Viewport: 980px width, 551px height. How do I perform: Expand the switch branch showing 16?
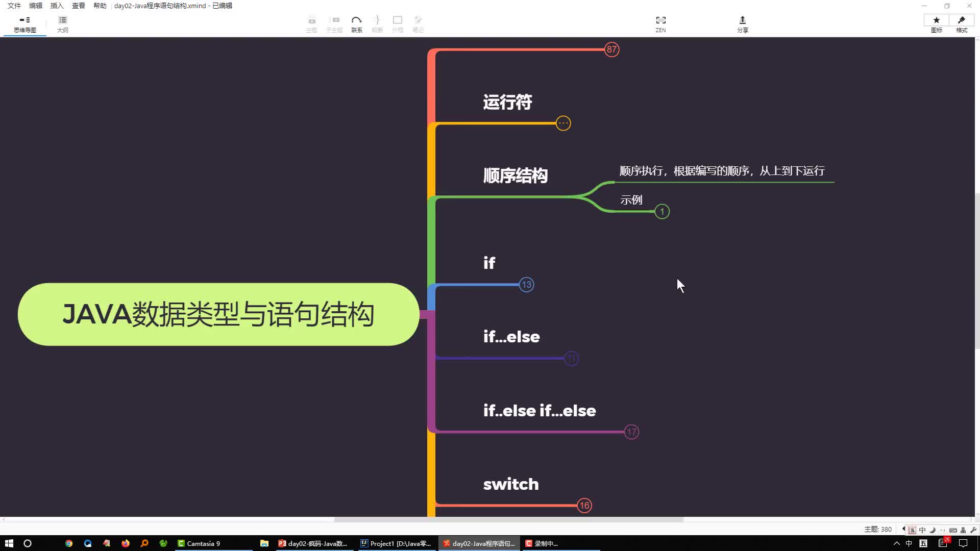pyautogui.click(x=584, y=506)
